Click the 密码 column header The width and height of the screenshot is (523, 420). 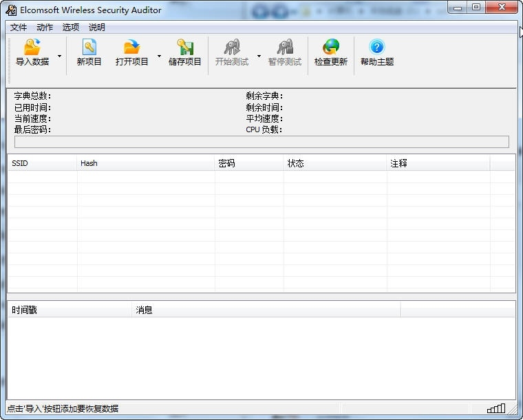pyautogui.click(x=249, y=163)
